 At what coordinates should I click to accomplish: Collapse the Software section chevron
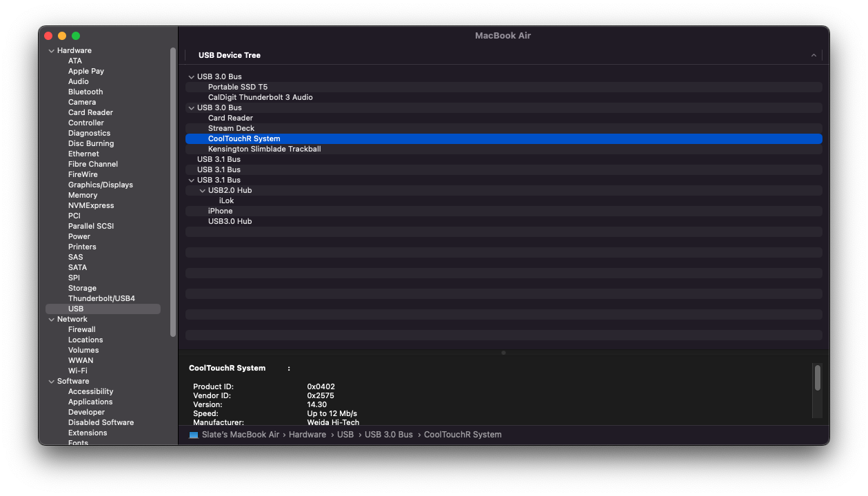pyautogui.click(x=51, y=382)
